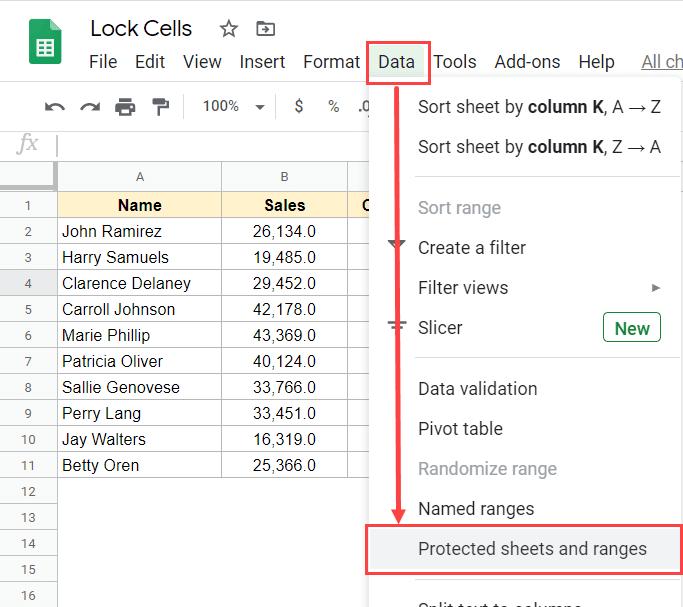The width and height of the screenshot is (683, 607).
Task: Click the Name header cell
Action: coord(139,205)
